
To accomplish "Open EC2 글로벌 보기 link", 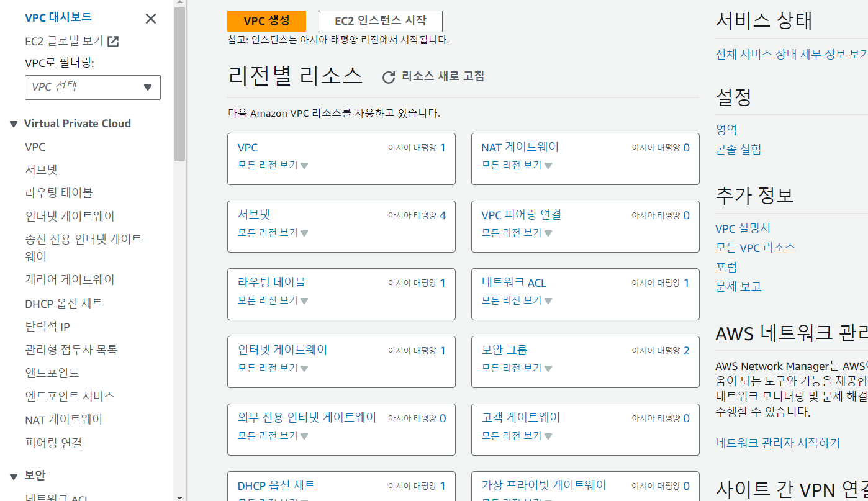I will (x=64, y=42).
